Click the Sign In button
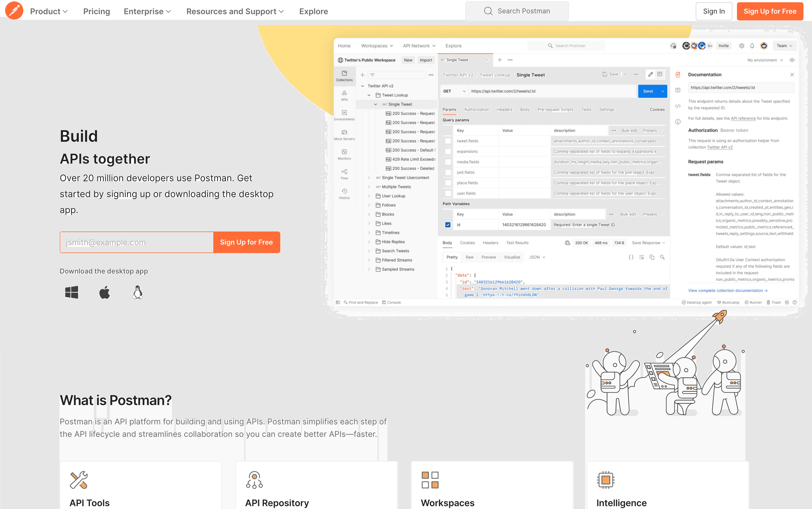The width and height of the screenshot is (812, 509). [x=714, y=11]
